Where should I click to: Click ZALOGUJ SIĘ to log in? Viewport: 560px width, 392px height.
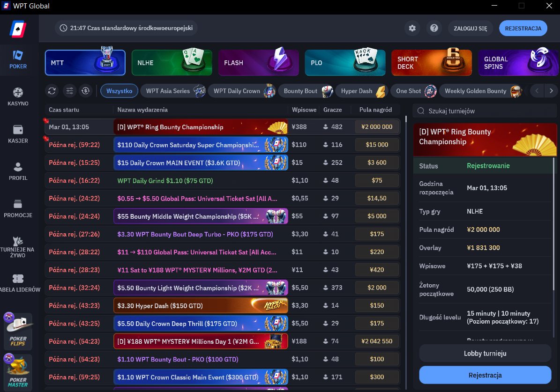click(x=470, y=28)
